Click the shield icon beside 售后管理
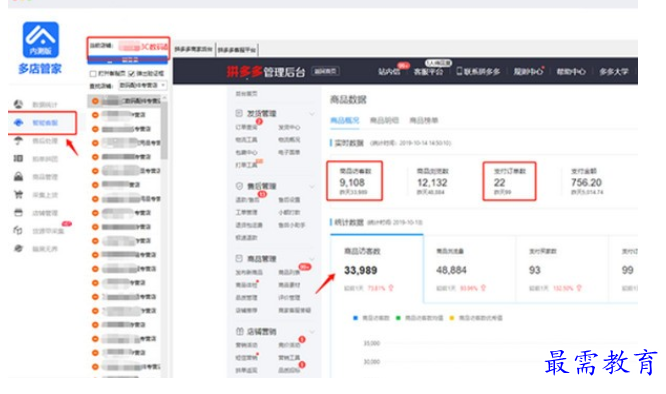 [239, 186]
